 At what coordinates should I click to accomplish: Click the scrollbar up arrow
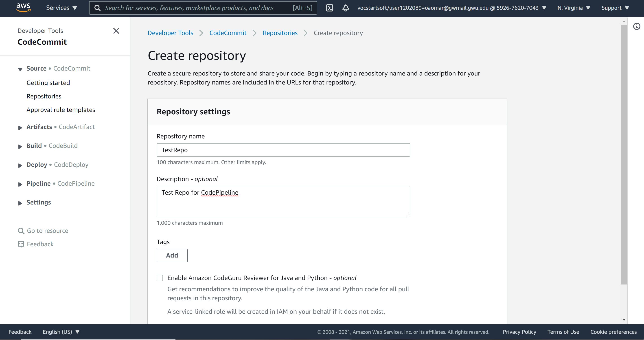pos(624,22)
